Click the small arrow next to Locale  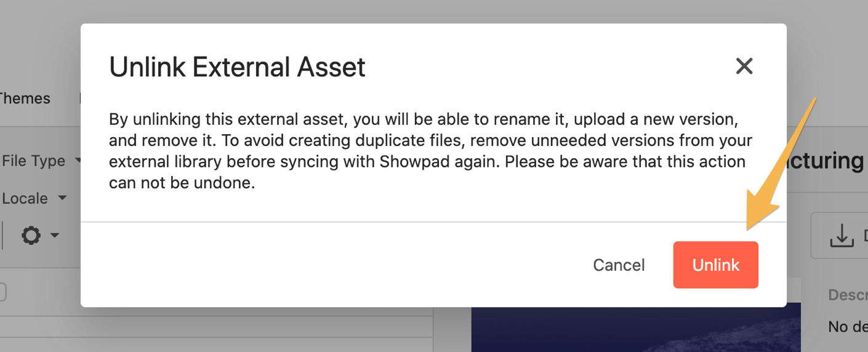62,198
